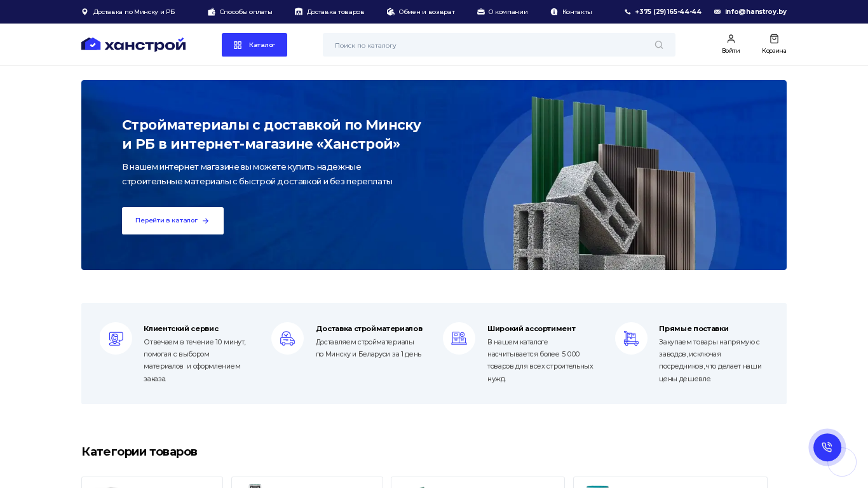Click the Доставка стройматериалов truck icon
Viewport: 868px width, 488px height.
(x=287, y=339)
